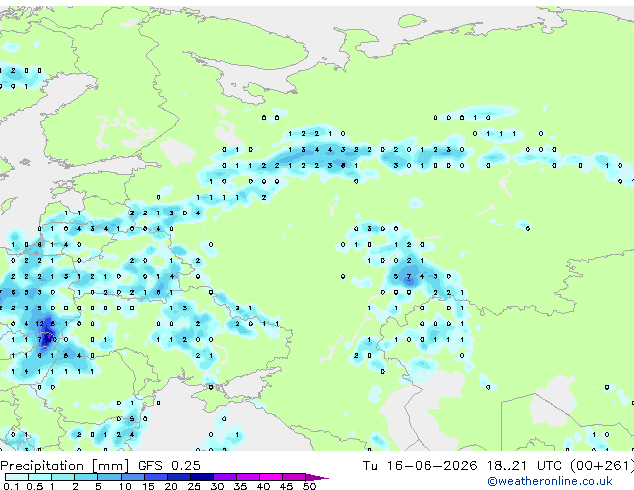
Task: Click the 40–45 mm magenta legend color
Action: (x=271, y=477)
